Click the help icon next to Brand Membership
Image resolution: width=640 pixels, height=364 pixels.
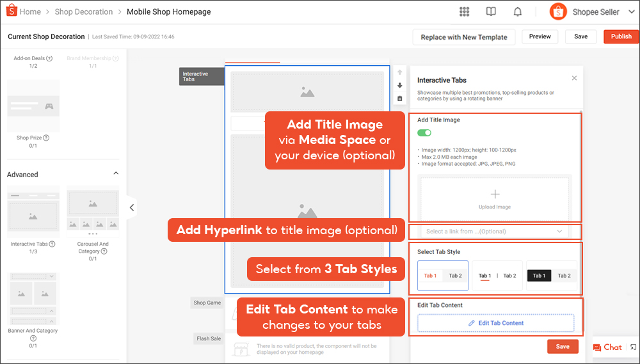(115, 58)
